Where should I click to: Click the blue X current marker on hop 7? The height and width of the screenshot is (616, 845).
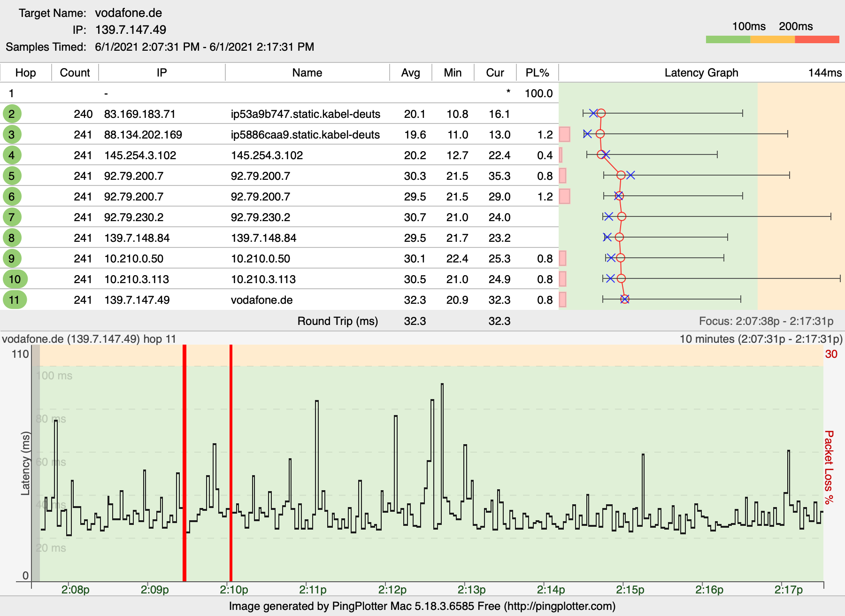tap(608, 216)
